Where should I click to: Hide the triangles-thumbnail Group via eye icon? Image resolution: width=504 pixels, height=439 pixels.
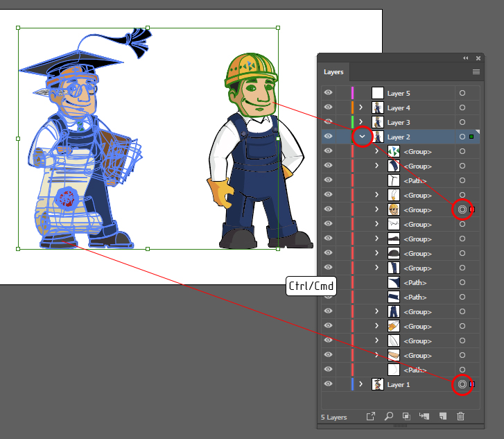point(328,150)
